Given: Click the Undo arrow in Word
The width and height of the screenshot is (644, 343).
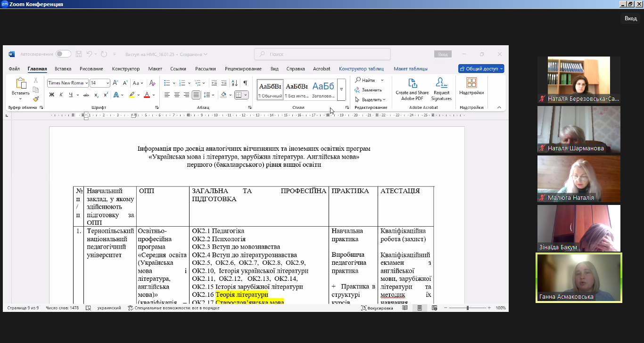Looking at the screenshot, I should pos(89,54).
